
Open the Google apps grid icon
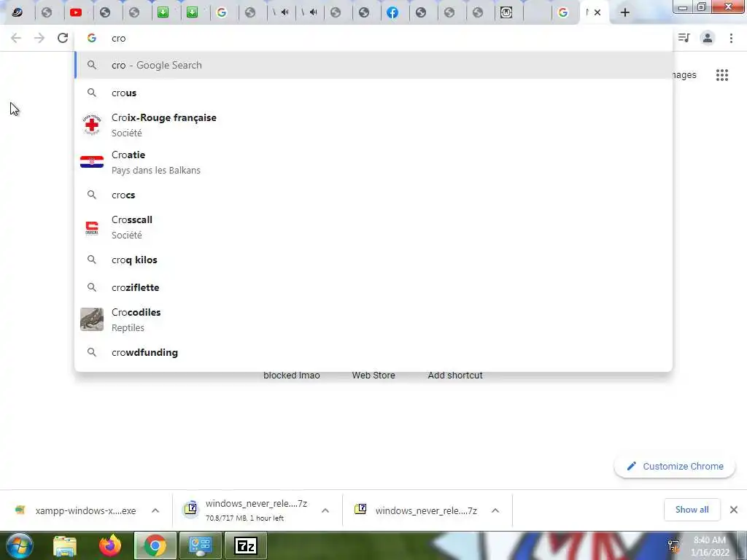(722, 75)
